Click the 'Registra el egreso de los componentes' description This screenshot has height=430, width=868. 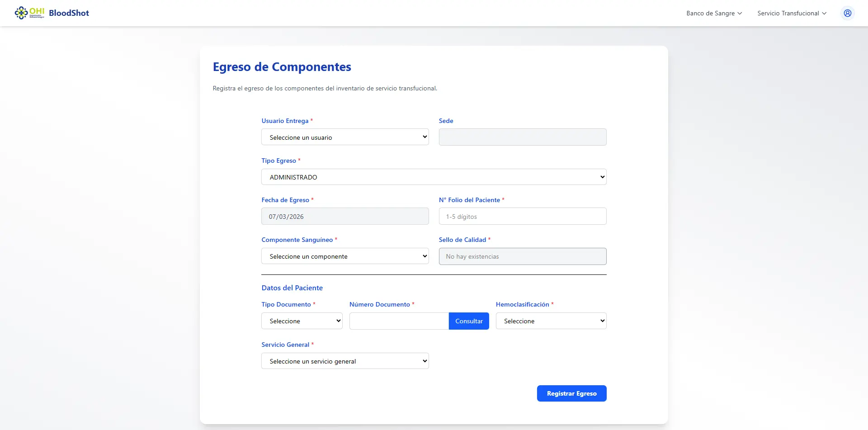click(x=325, y=88)
